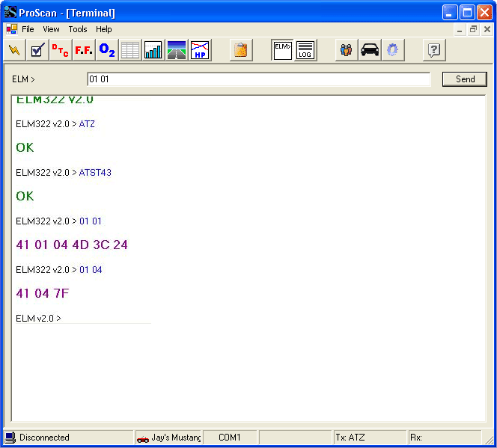Restore the inner Terminal child window

click(473, 29)
